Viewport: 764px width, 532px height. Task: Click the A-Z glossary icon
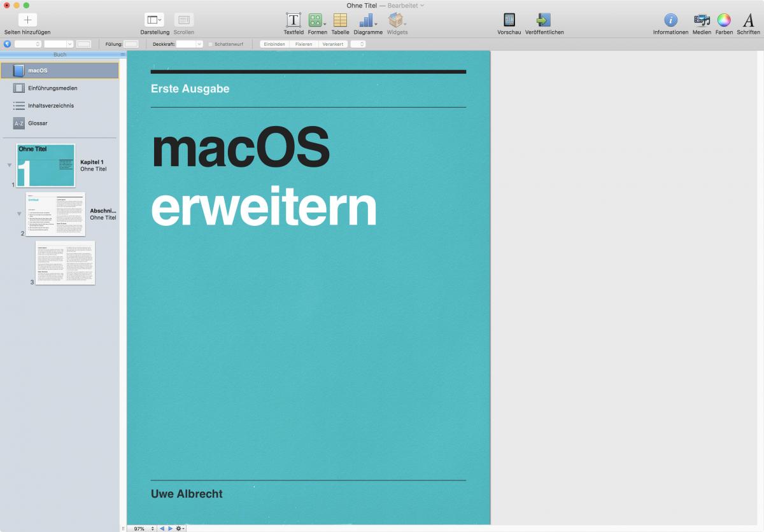tap(18, 123)
